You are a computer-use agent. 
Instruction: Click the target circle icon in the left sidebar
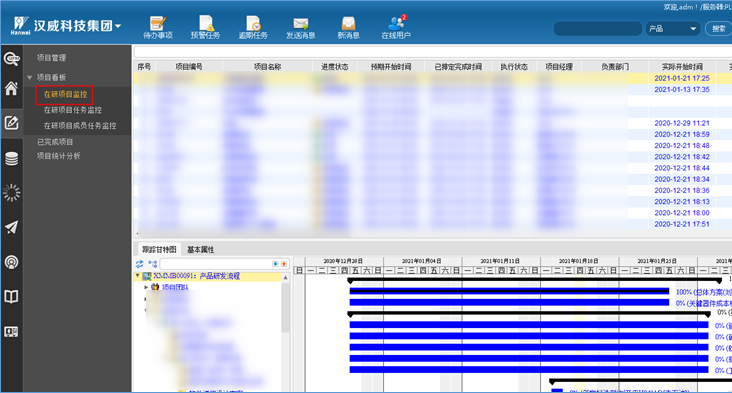pos(11,262)
